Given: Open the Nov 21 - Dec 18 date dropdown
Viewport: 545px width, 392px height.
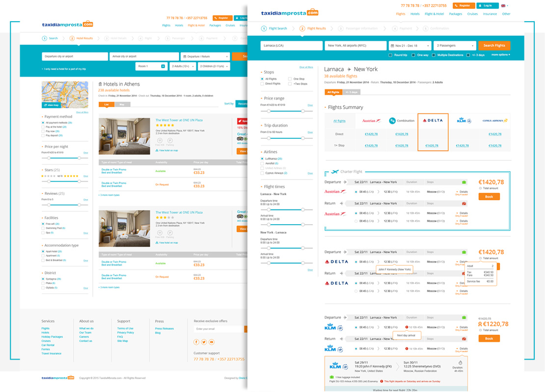Looking at the screenshot, I should coord(410,46).
